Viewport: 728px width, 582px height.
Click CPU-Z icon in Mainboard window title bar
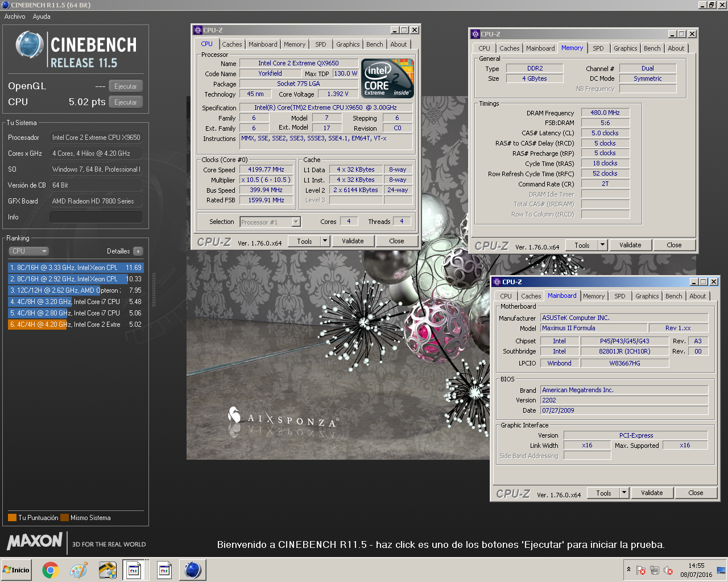tap(497, 282)
